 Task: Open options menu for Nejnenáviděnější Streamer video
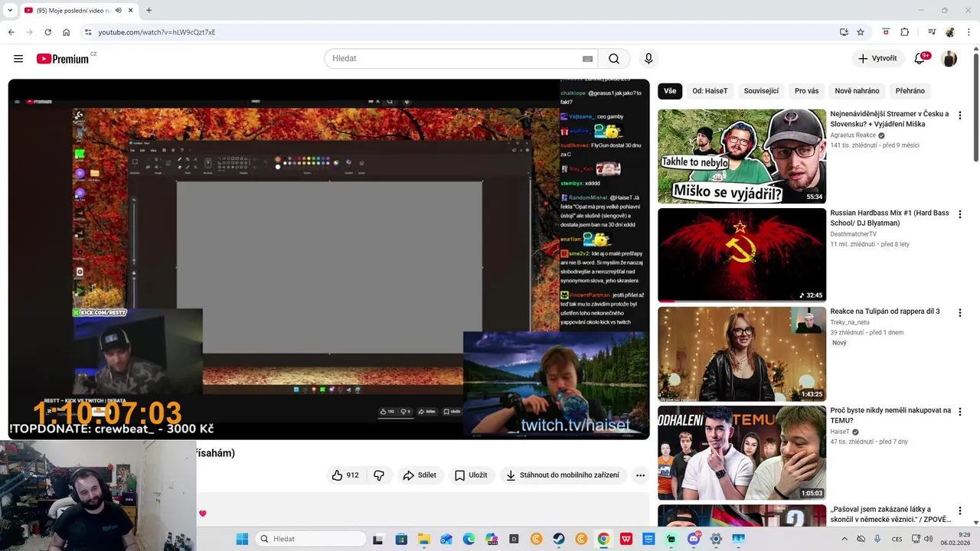tap(960, 116)
